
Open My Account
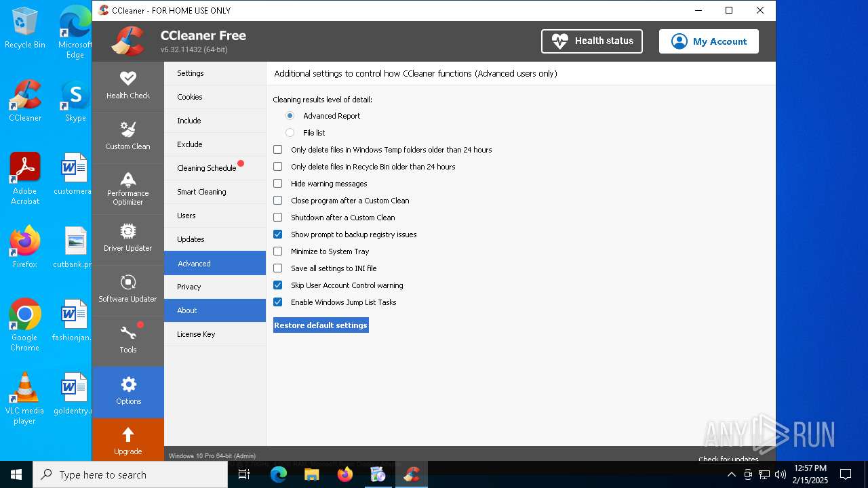pyautogui.click(x=709, y=41)
